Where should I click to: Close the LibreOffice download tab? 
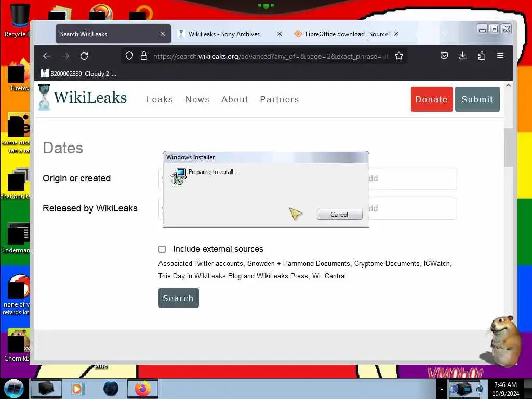coord(396,34)
